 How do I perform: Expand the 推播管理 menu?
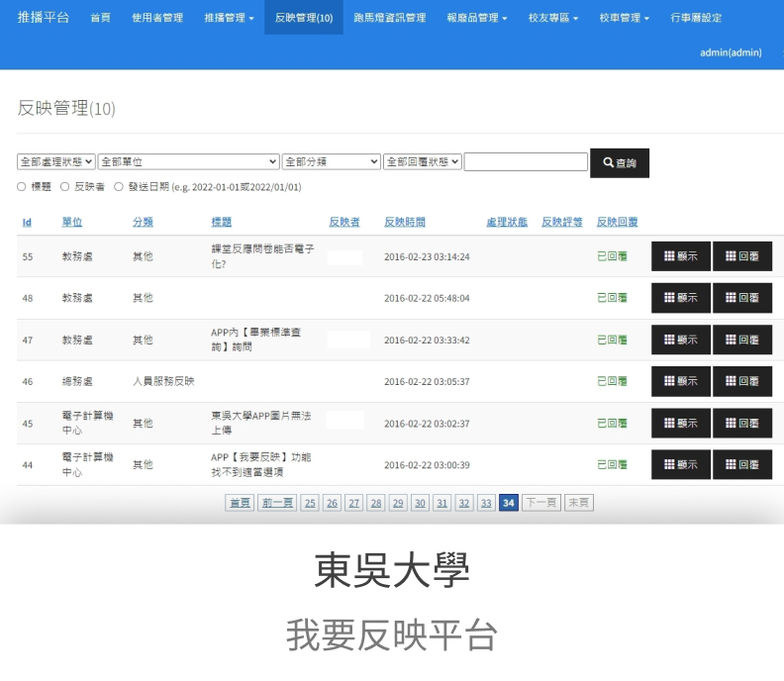click(x=229, y=18)
